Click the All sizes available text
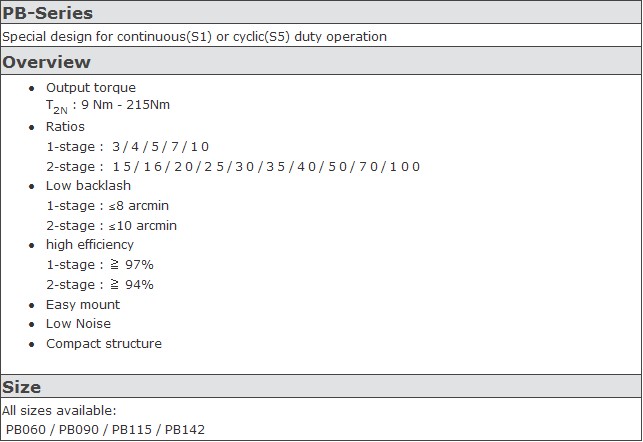Viewport: 643px width, 442px height. pos(59,410)
